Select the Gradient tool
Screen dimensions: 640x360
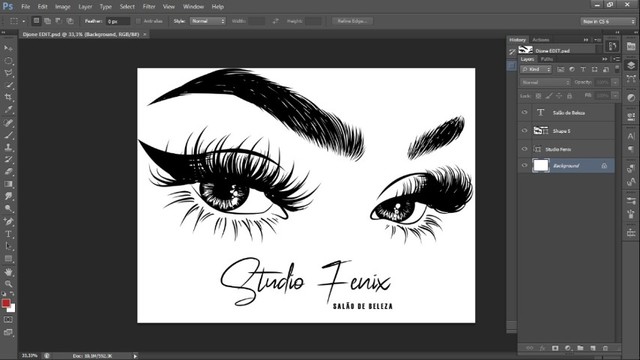coord(8,184)
